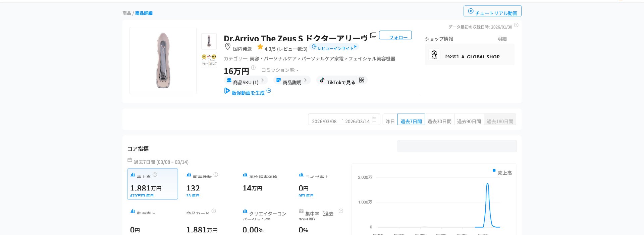Click the help icon next to データ最初の収録日時
The height and width of the screenshot is (235, 644).
tap(516, 25)
